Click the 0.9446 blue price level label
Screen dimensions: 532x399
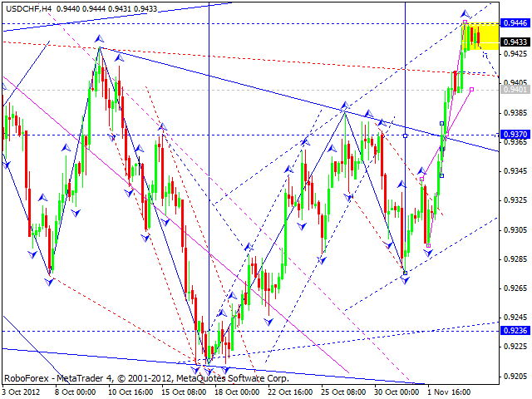515,22
